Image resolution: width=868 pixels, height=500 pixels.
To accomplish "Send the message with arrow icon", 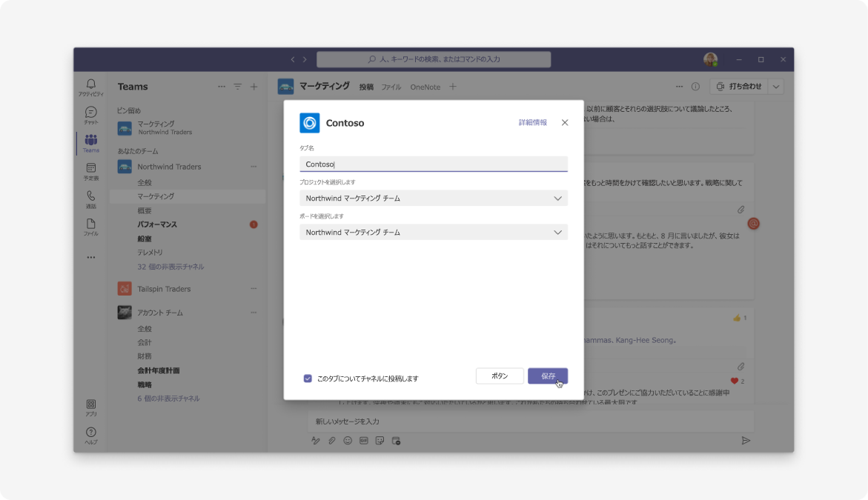I will click(x=746, y=441).
